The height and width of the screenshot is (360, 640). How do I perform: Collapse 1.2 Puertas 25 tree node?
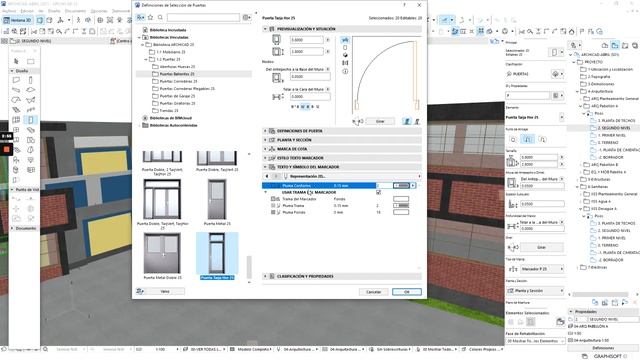[x=145, y=59]
